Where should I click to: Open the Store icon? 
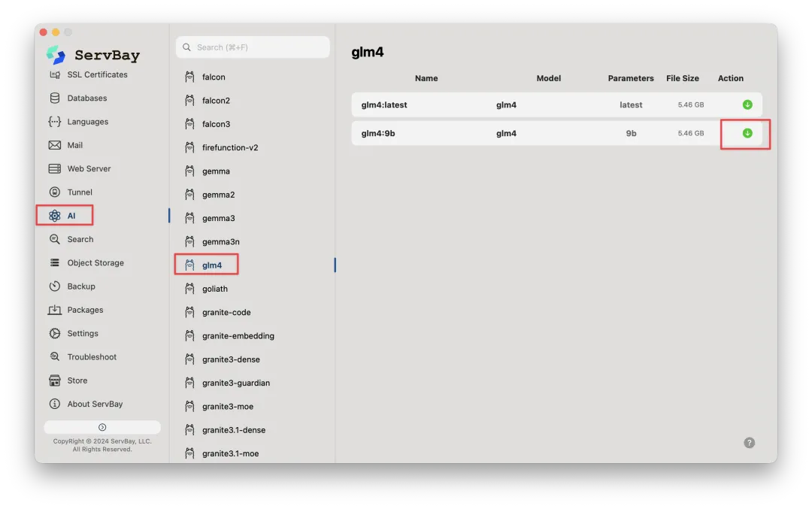click(54, 380)
